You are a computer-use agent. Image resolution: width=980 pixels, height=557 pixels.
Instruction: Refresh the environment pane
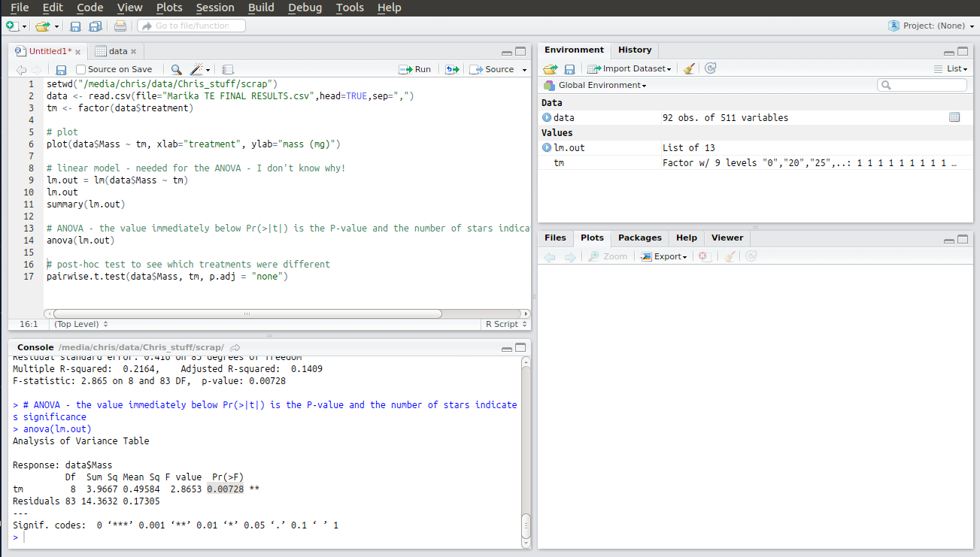[x=710, y=68]
